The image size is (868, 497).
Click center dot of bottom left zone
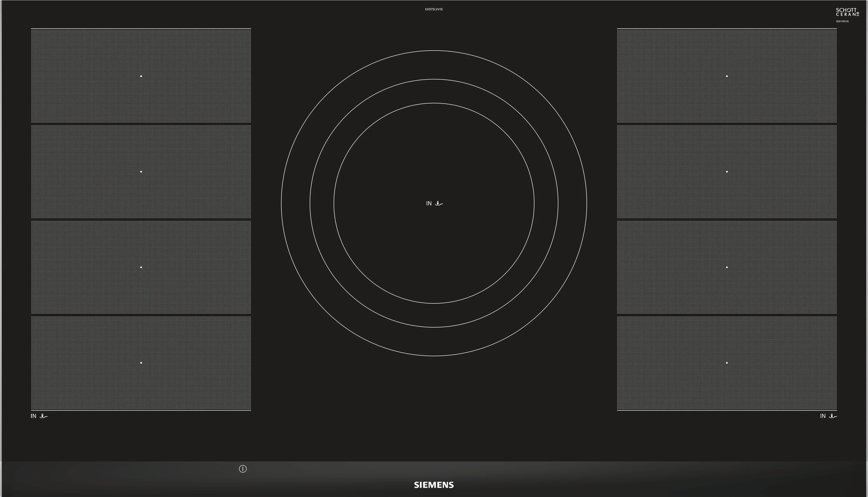pos(141,363)
